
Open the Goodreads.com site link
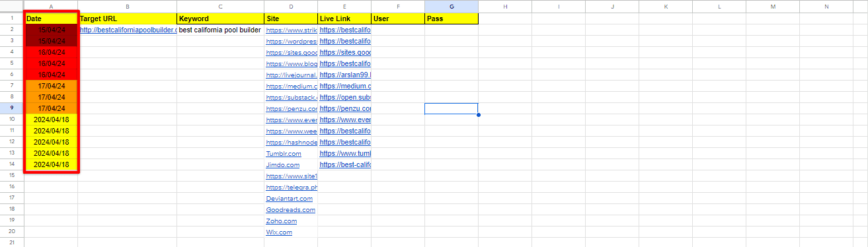tap(291, 210)
